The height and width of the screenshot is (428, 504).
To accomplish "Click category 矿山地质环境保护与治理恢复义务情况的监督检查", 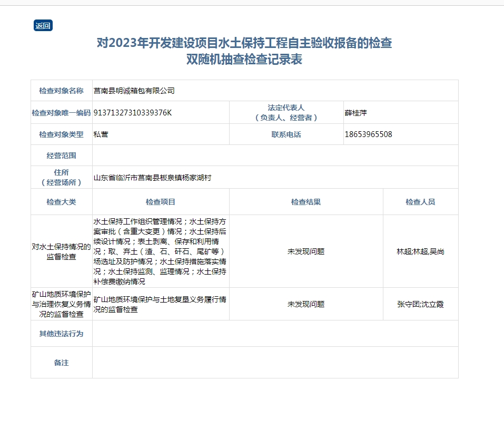I will (x=62, y=304).
